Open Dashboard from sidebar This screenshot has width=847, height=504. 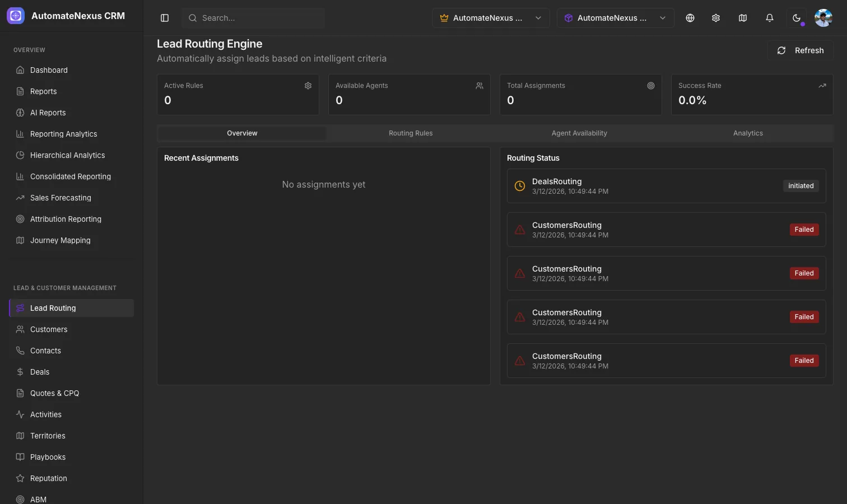coord(72,70)
